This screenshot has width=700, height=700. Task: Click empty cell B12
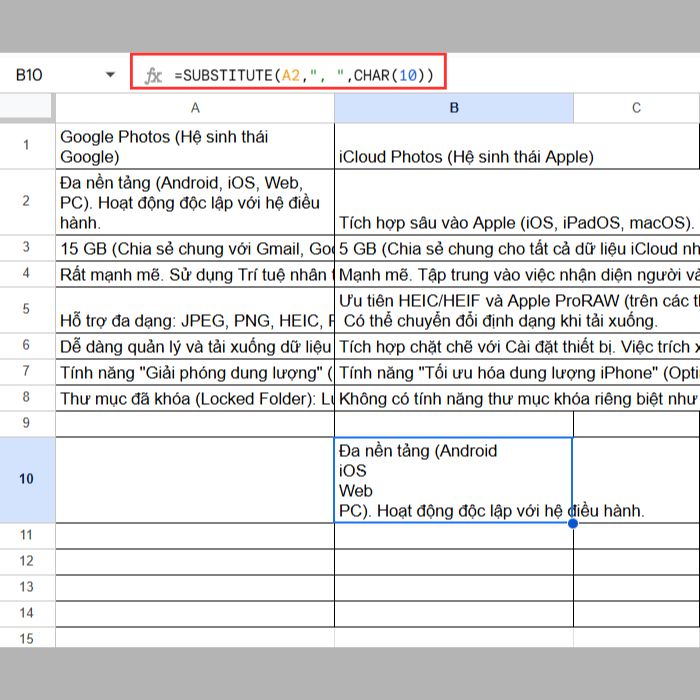(x=454, y=562)
